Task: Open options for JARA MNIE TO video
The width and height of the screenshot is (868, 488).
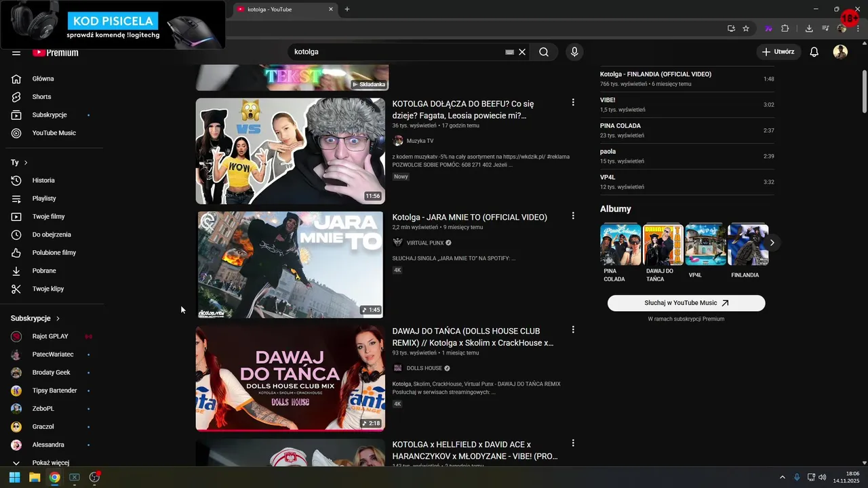Action: click(x=573, y=216)
